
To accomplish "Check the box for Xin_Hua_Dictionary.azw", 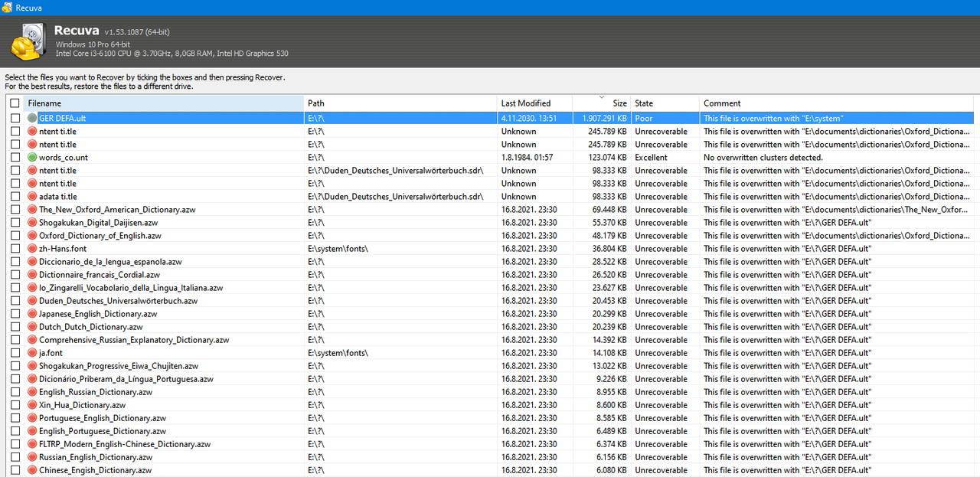I will point(15,405).
